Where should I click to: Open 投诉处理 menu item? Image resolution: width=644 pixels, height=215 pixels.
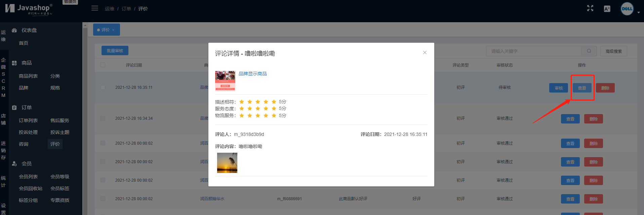click(28, 132)
